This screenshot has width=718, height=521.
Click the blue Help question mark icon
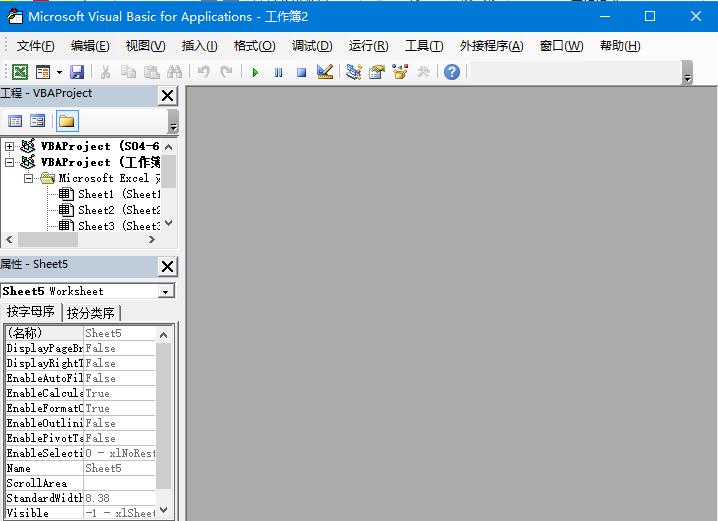[452, 72]
